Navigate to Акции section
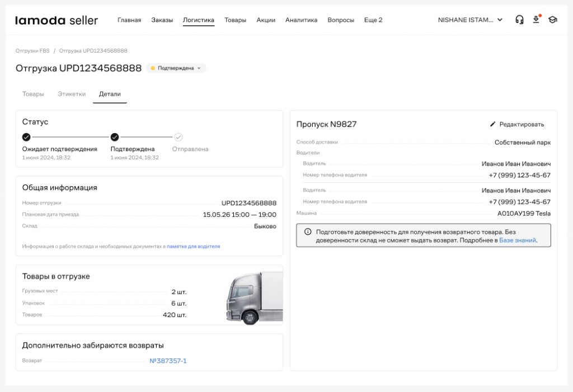 266,20
